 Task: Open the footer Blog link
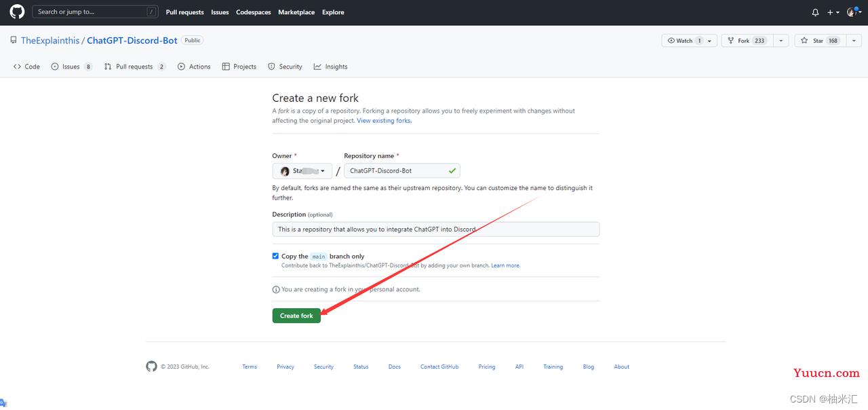(589, 367)
